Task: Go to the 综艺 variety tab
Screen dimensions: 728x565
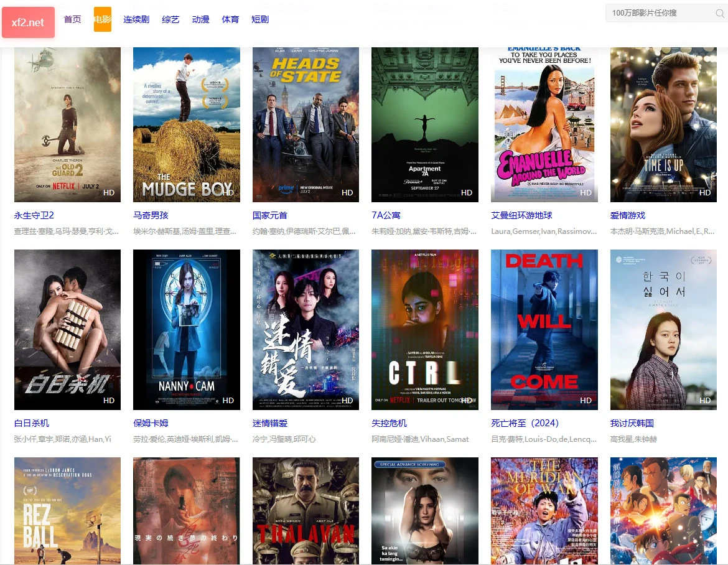Action: tap(171, 19)
